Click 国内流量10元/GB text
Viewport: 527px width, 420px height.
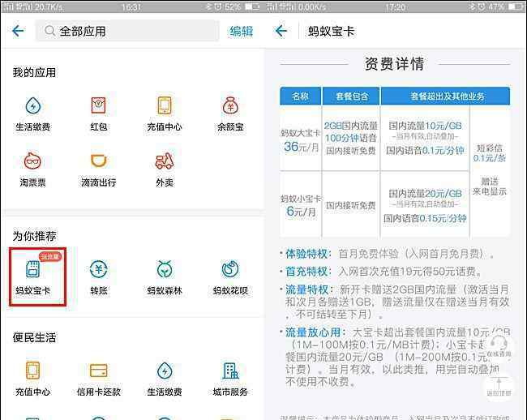click(x=425, y=126)
